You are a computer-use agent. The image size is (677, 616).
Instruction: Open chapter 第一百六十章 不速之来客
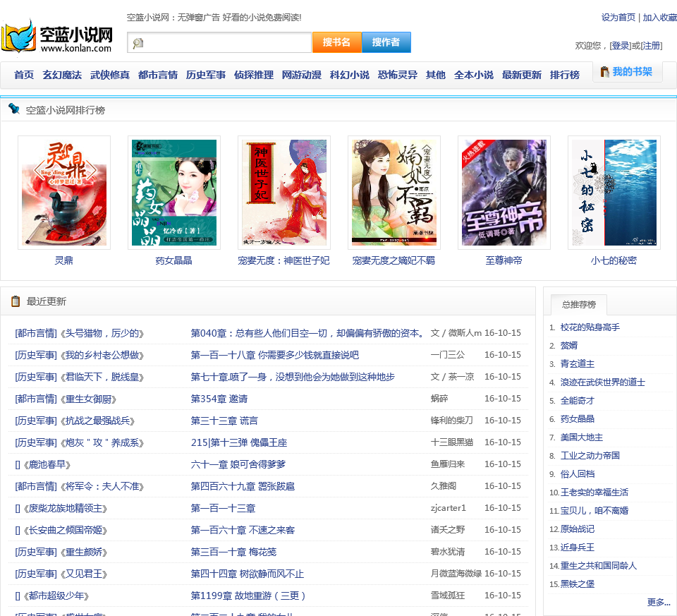(x=243, y=530)
